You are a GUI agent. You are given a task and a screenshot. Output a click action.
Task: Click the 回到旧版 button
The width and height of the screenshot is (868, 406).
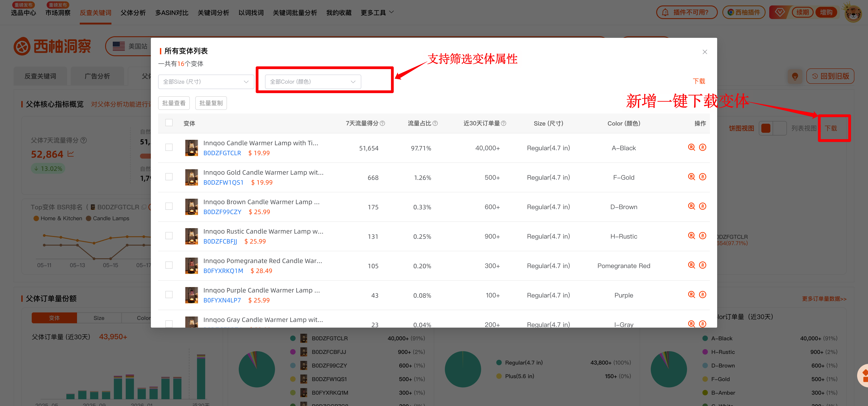[830, 76]
